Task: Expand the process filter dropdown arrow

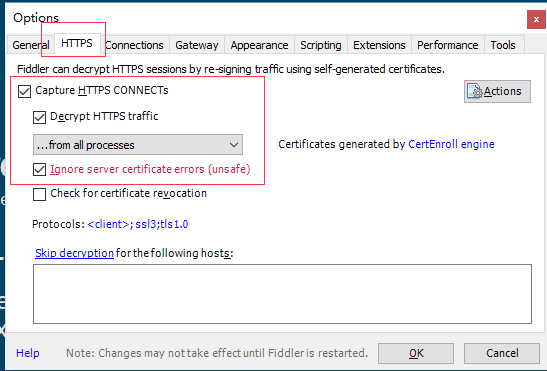Action: pos(234,144)
